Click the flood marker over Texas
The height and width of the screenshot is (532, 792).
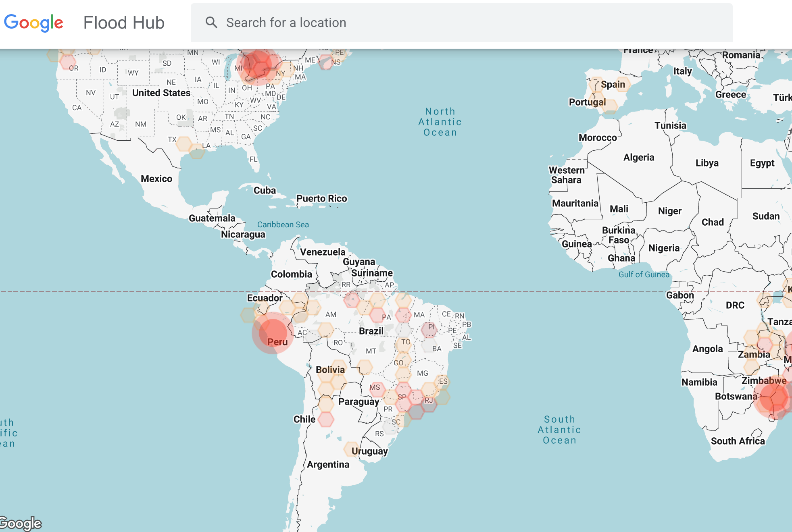tap(185, 143)
